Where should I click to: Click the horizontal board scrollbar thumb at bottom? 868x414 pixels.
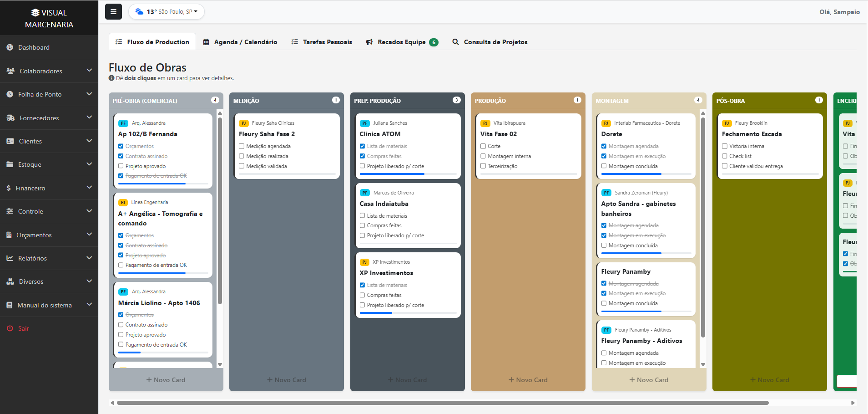click(443, 403)
